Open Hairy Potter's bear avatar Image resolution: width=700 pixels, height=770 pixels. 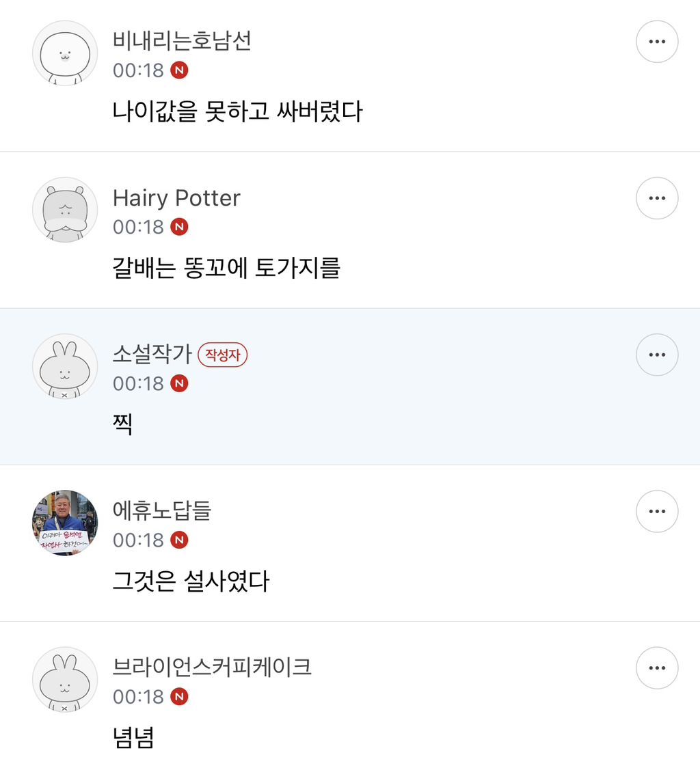pyautogui.click(x=65, y=210)
